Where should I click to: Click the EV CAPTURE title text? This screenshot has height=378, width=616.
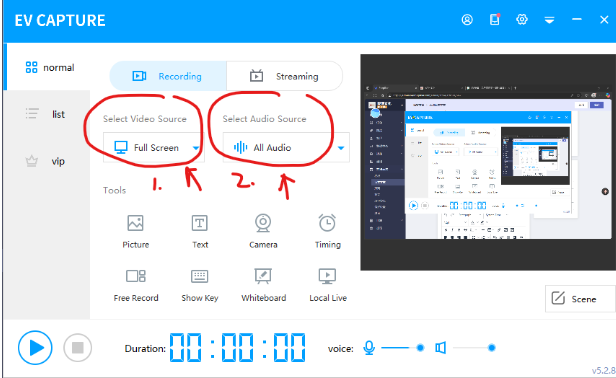[60, 20]
